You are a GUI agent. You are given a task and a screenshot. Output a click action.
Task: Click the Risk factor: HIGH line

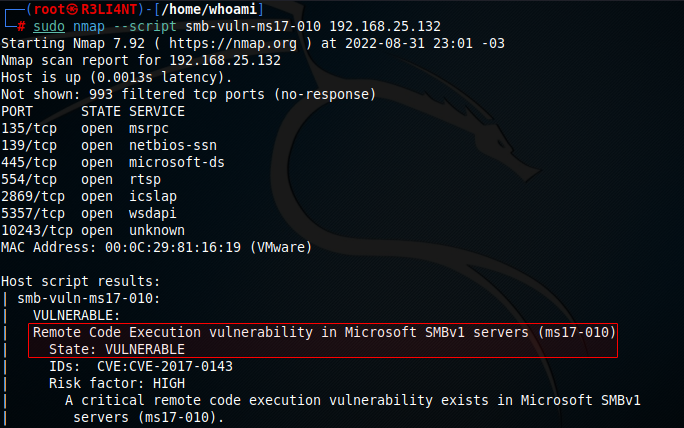coord(117,383)
